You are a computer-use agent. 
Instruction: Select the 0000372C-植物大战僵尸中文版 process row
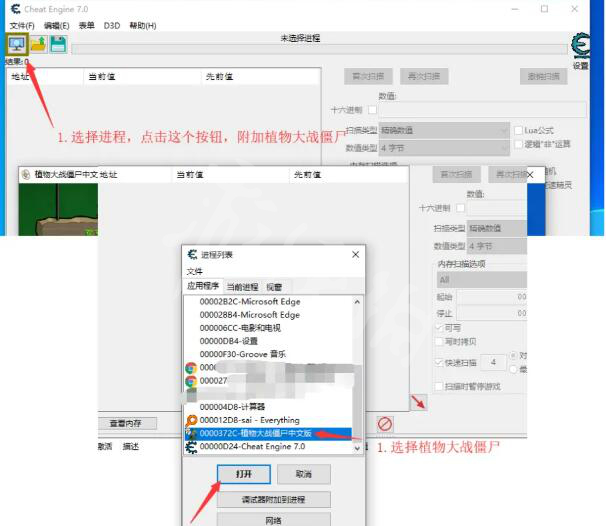pyautogui.click(x=268, y=434)
